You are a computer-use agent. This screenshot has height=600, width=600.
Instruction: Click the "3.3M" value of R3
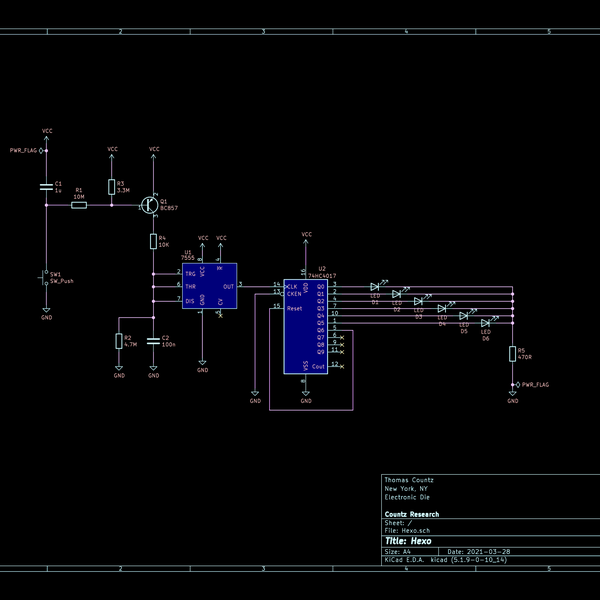click(x=123, y=190)
